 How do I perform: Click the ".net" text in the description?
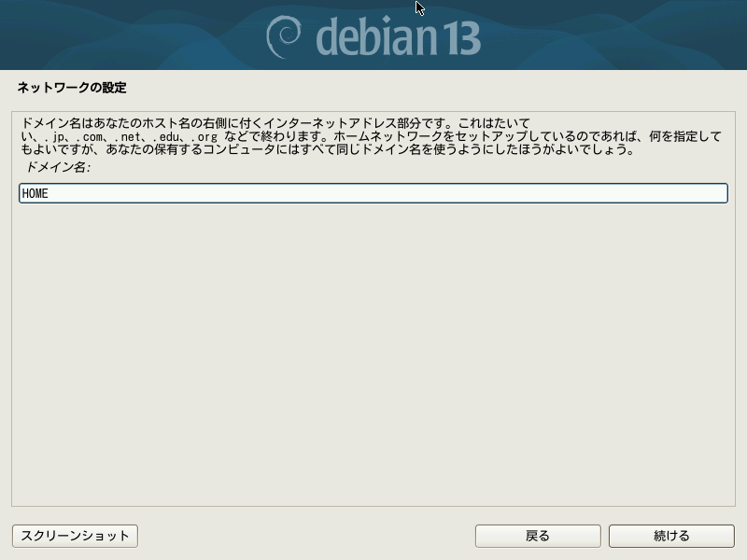[127, 137]
